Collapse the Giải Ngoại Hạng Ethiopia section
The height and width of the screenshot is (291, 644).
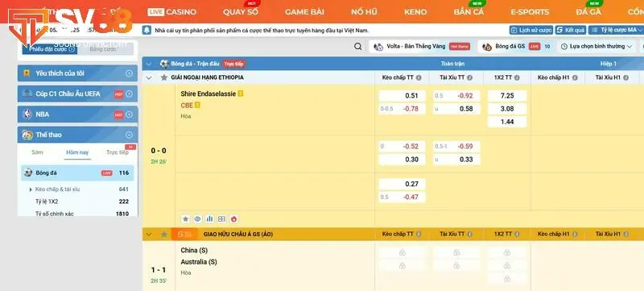pyautogui.click(x=149, y=77)
